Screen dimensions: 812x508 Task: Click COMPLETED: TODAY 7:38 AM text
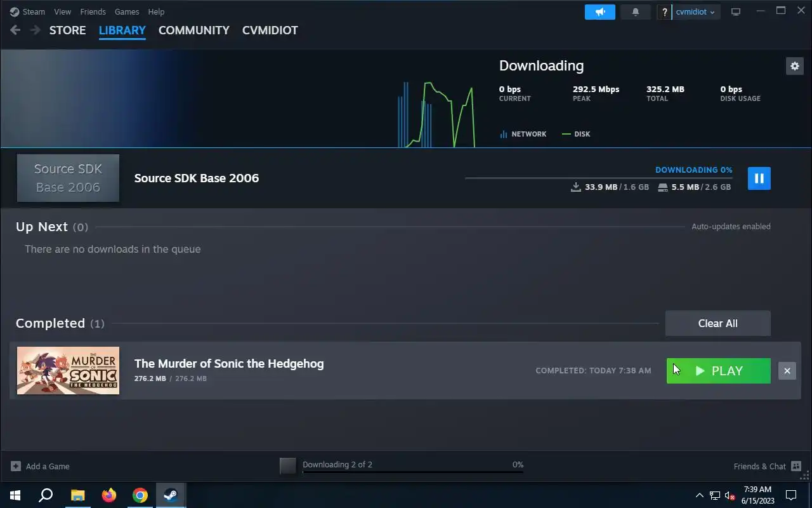coord(593,370)
